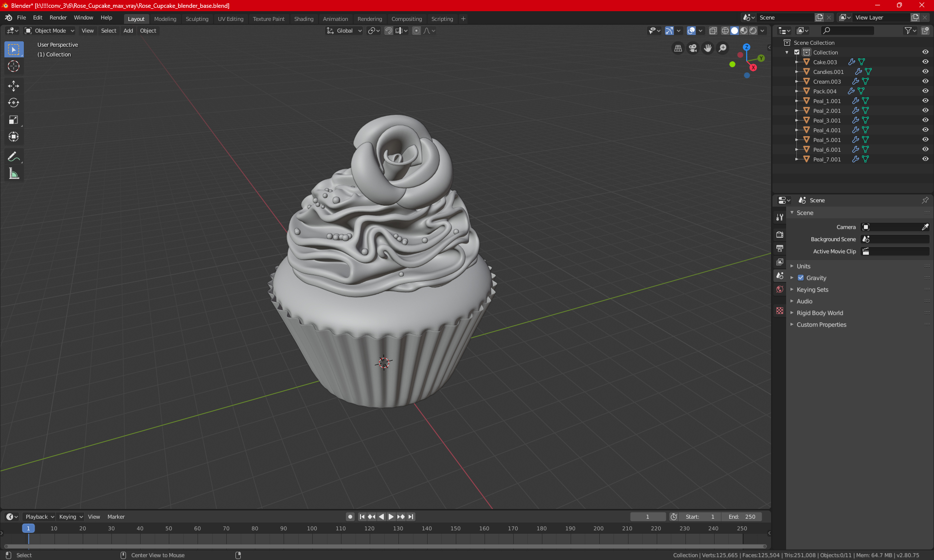Click the 3D Cursor tool
Screen dimensions: 934x560
tap(14, 67)
